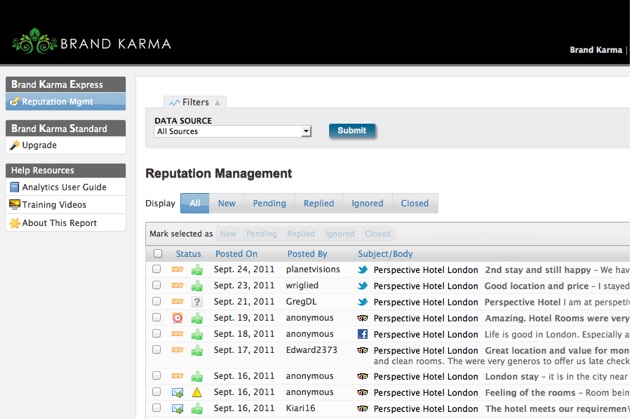The height and width of the screenshot is (419, 630).
Task: Check the Sept. 19 anonymous row checkbox
Action: (156, 317)
